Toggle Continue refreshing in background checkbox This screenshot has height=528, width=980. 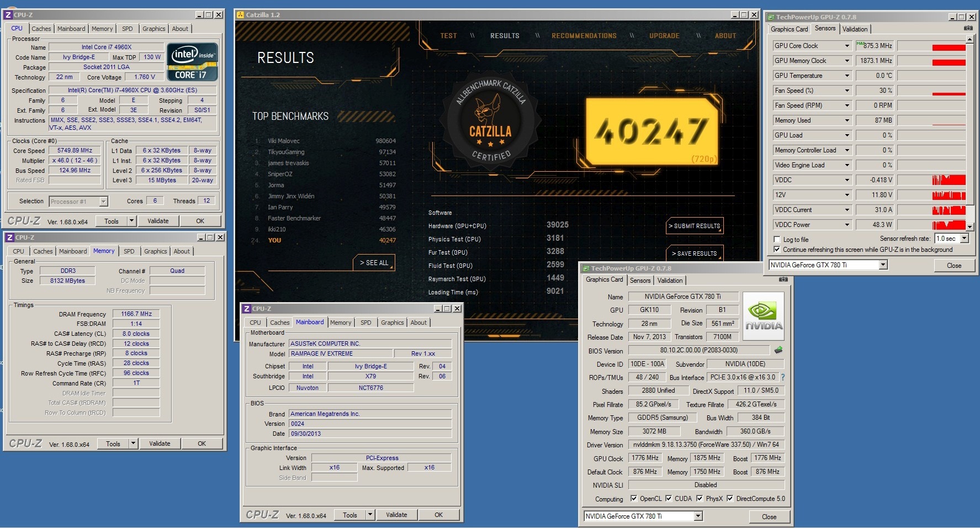coord(777,250)
